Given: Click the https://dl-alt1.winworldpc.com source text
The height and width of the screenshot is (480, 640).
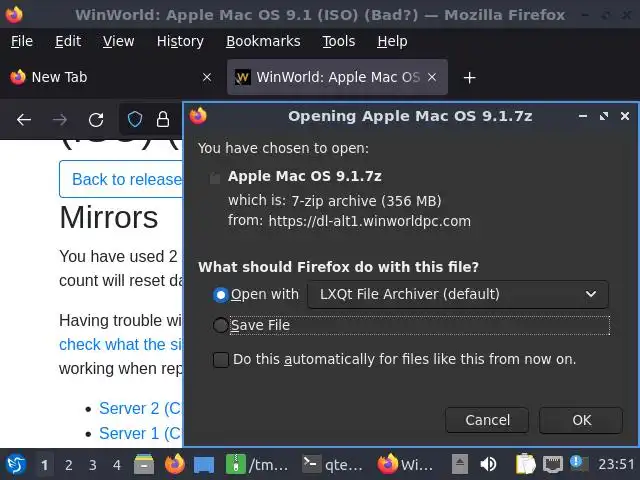Looking at the screenshot, I should (x=369, y=221).
